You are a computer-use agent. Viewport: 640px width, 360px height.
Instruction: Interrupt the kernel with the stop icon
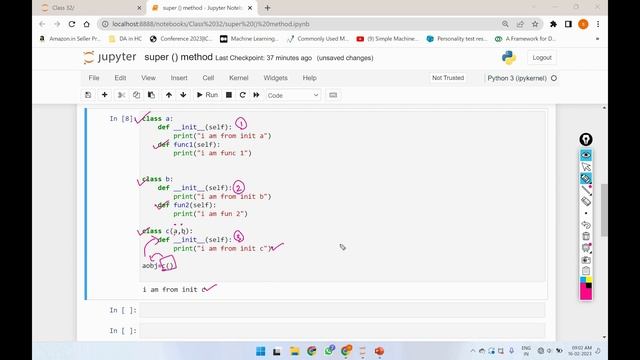tap(229, 95)
